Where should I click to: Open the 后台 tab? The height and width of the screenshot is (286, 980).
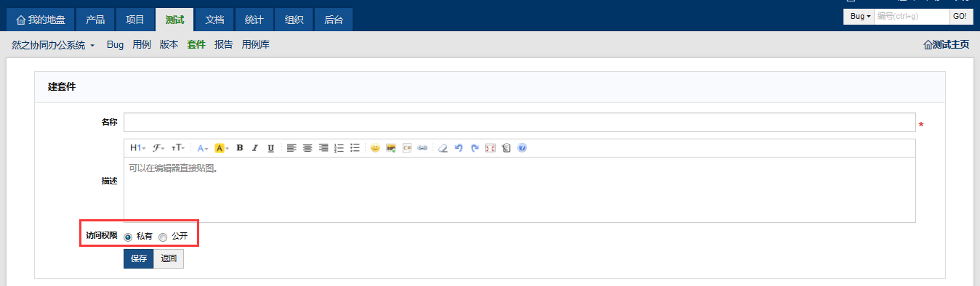(x=334, y=20)
